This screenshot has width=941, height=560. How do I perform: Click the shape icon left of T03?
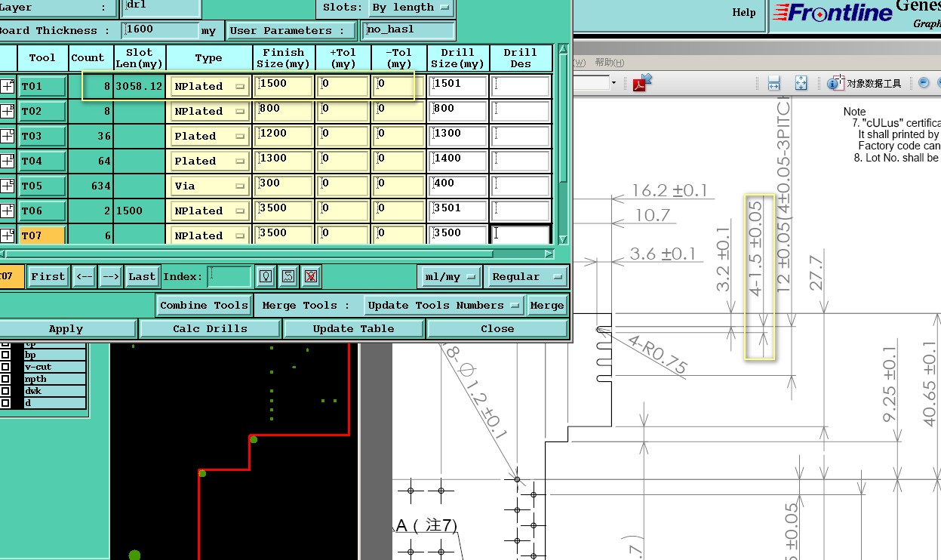click(x=8, y=136)
